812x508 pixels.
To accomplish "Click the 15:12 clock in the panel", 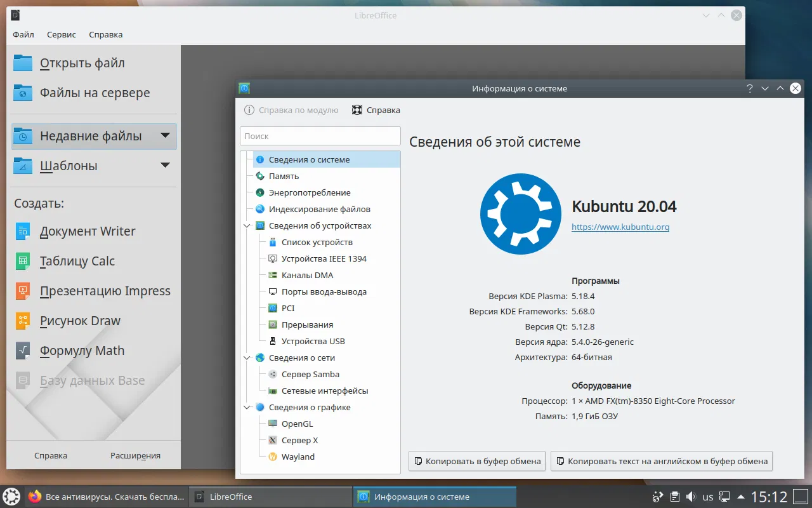I will tap(769, 497).
